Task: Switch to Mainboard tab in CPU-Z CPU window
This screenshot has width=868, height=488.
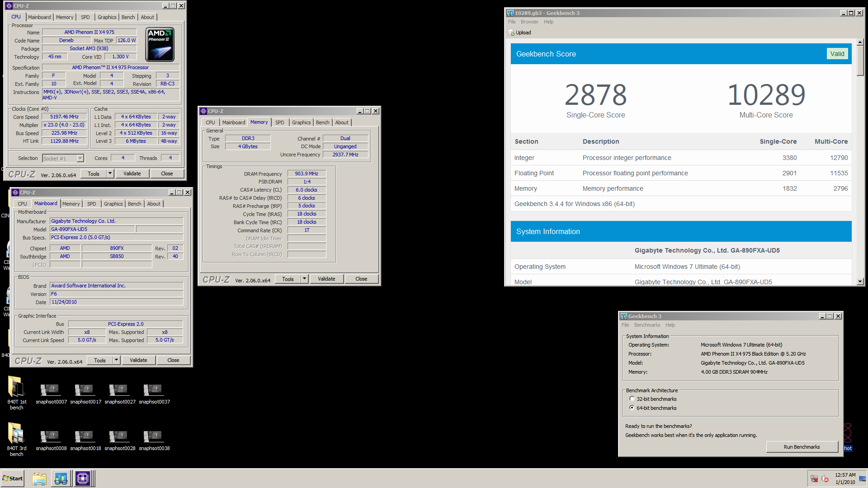Action: point(39,17)
